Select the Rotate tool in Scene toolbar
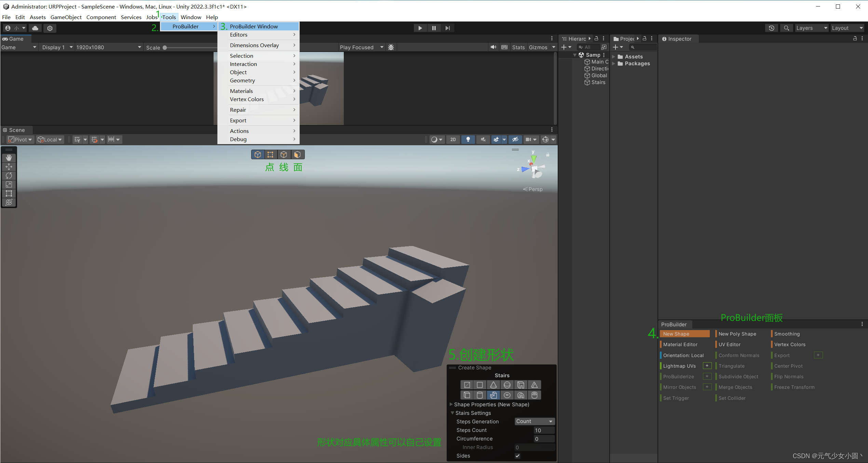 click(9, 176)
